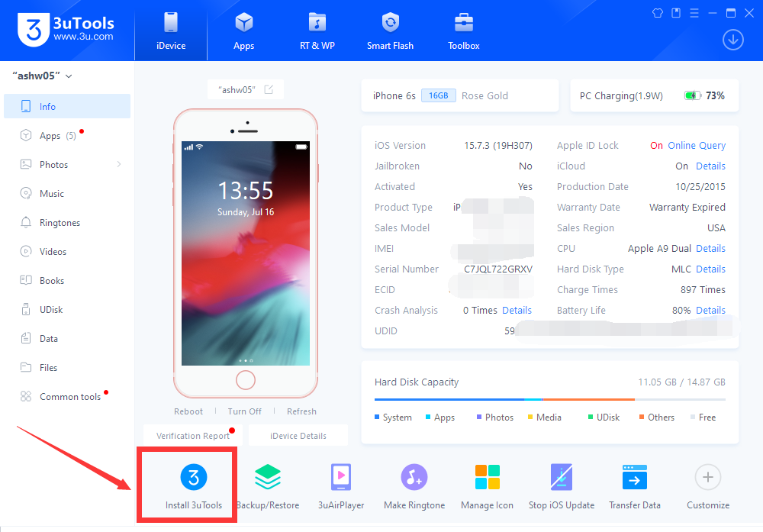Click the iOS Version value 15.7.3 (19H307)
This screenshot has height=532, width=763.
click(498, 146)
